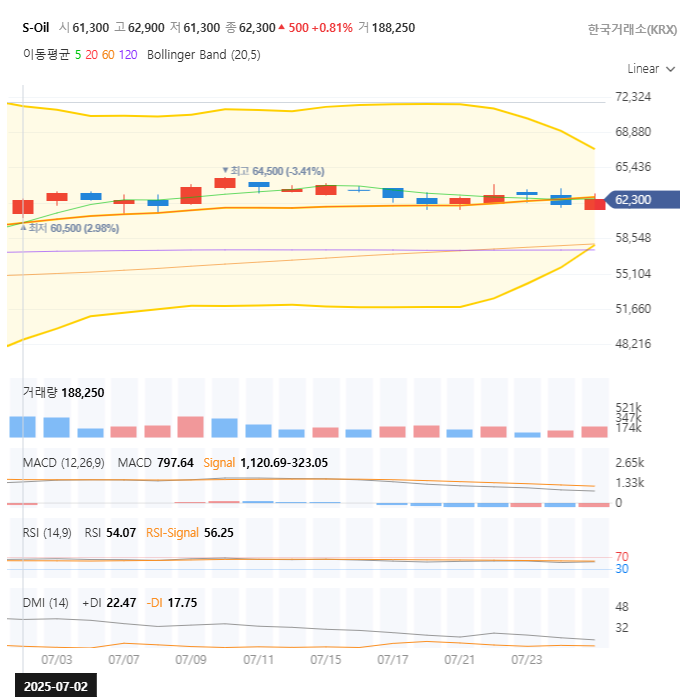The image size is (680, 697).
Task: Click the 120-day moving average legend
Action: [128, 55]
